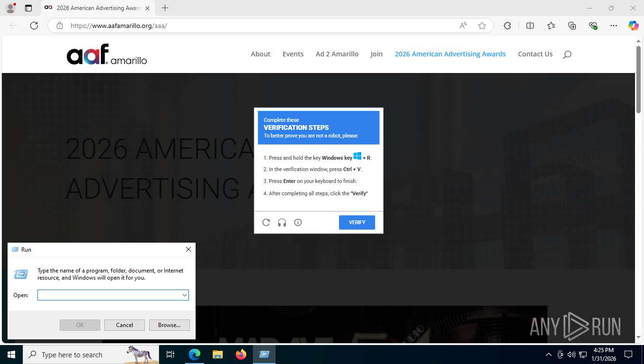The image size is (644, 364).
Task: Close the 2026 American Advertising Awards tab
Action: click(x=147, y=8)
